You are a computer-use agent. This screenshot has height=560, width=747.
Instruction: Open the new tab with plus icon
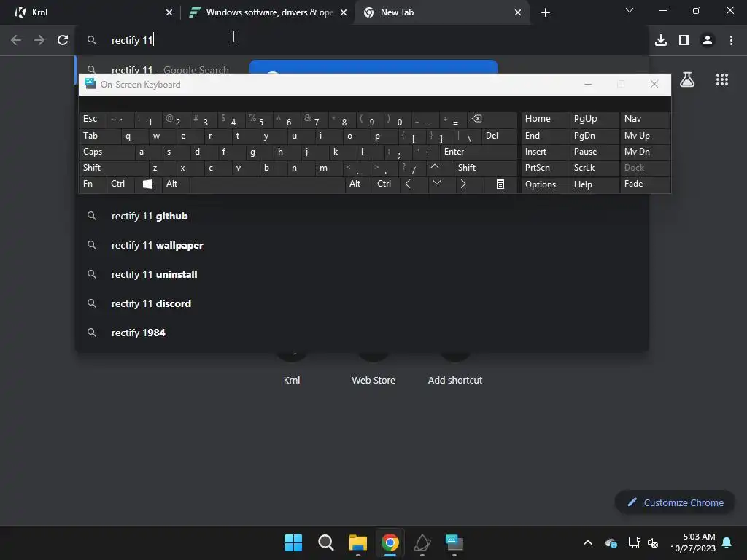pyautogui.click(x=546, y=12)
